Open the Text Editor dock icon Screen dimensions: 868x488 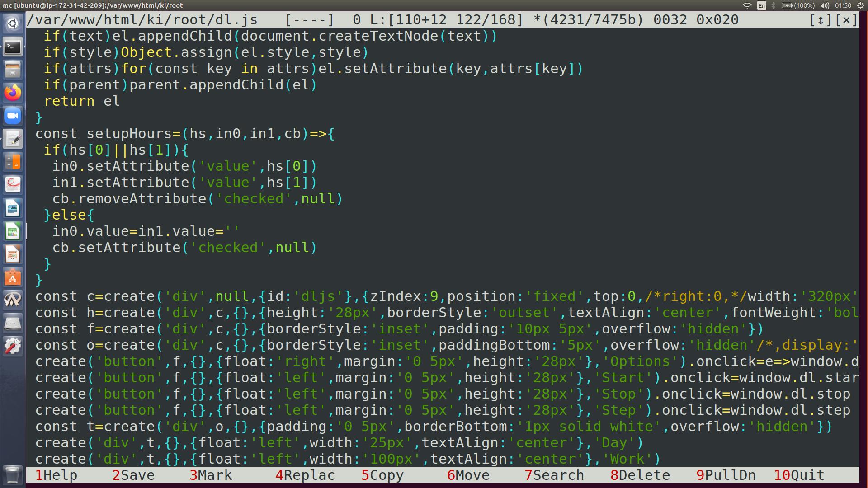13,139
